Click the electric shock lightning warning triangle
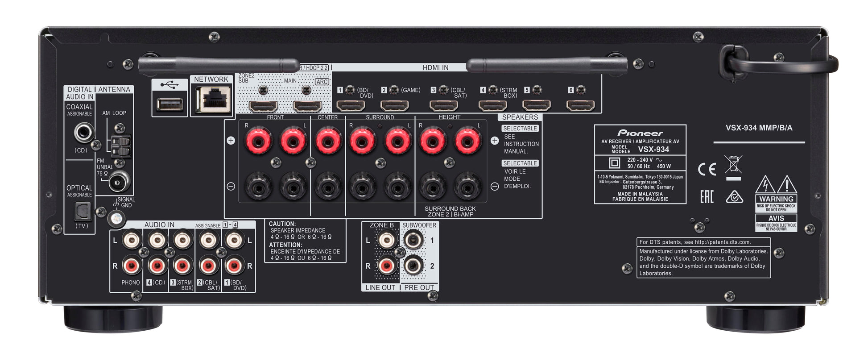The image size is (868, 341). point(765,184)
